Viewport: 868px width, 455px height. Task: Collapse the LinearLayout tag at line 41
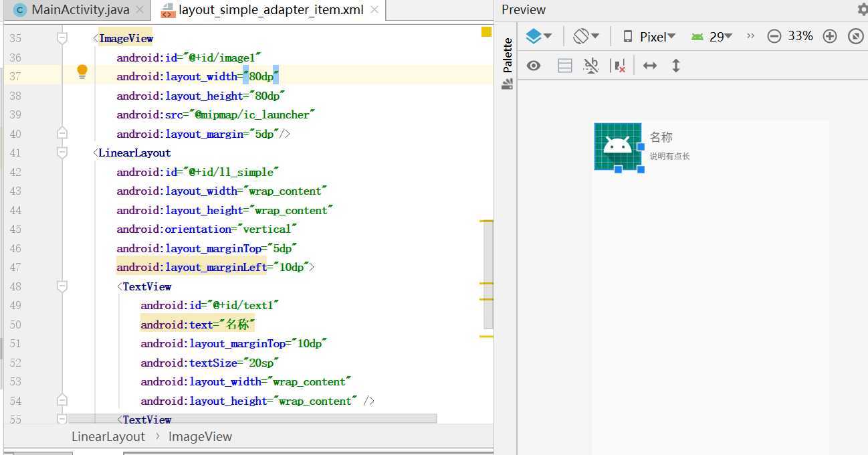(x=62, y=153)
